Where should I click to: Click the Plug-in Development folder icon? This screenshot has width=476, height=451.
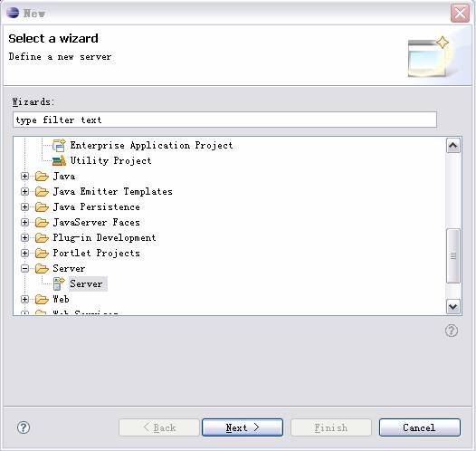click(42, 238)
